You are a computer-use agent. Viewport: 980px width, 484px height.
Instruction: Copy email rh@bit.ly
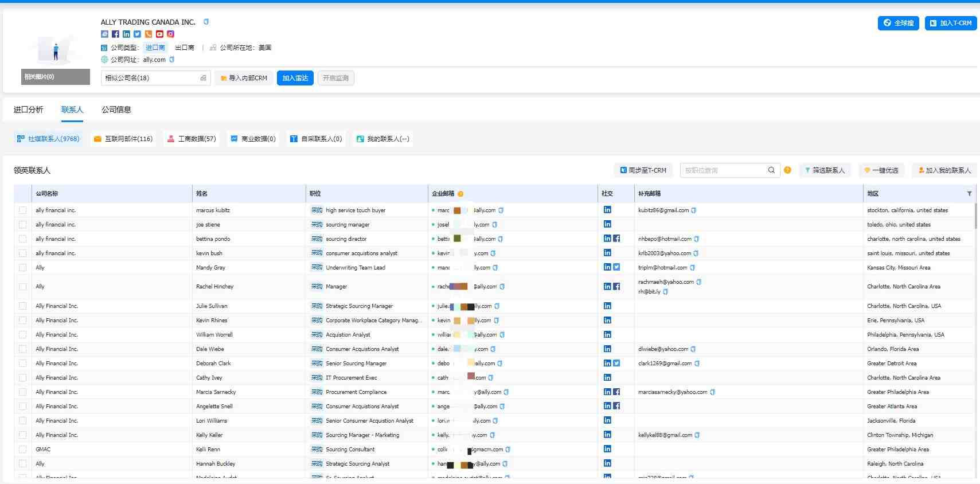[665, 292]
